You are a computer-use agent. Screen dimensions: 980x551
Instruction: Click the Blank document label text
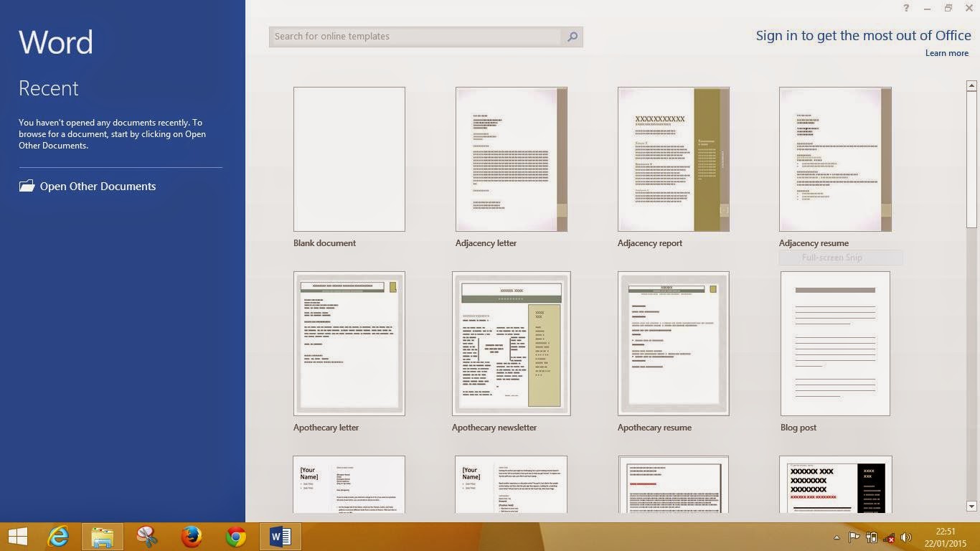(x=324, y=243)
